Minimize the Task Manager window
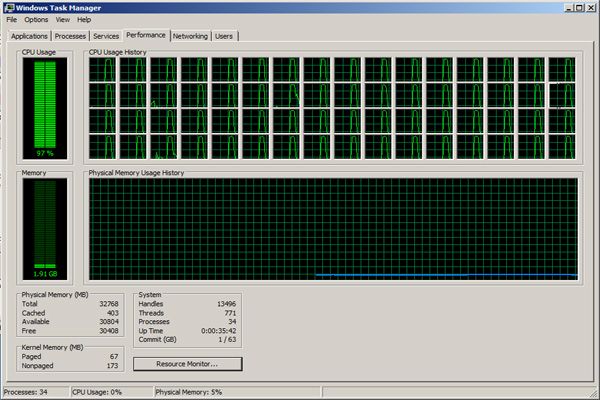 (x=568, y=8)
